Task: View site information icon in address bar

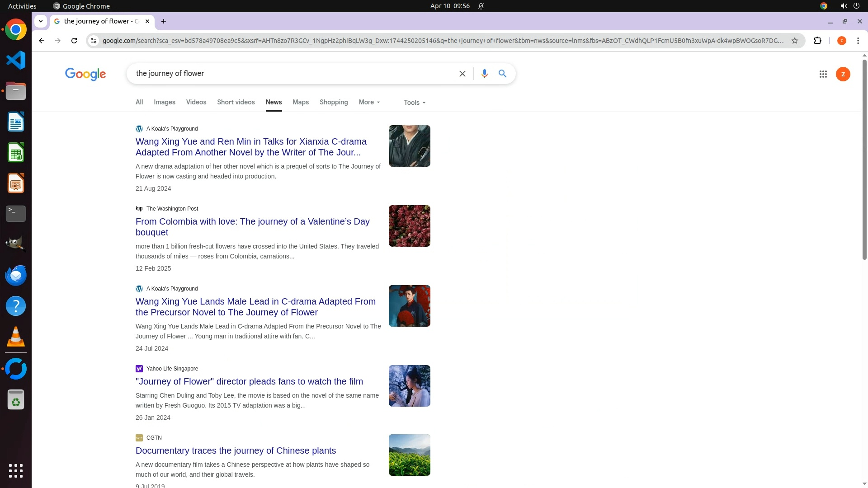Action: [93, 41]
